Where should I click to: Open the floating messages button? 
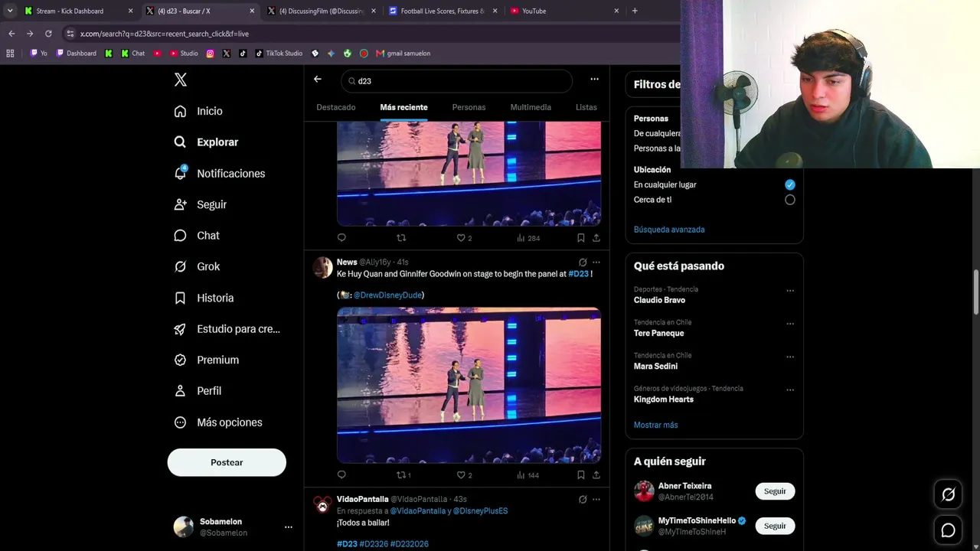948,530
